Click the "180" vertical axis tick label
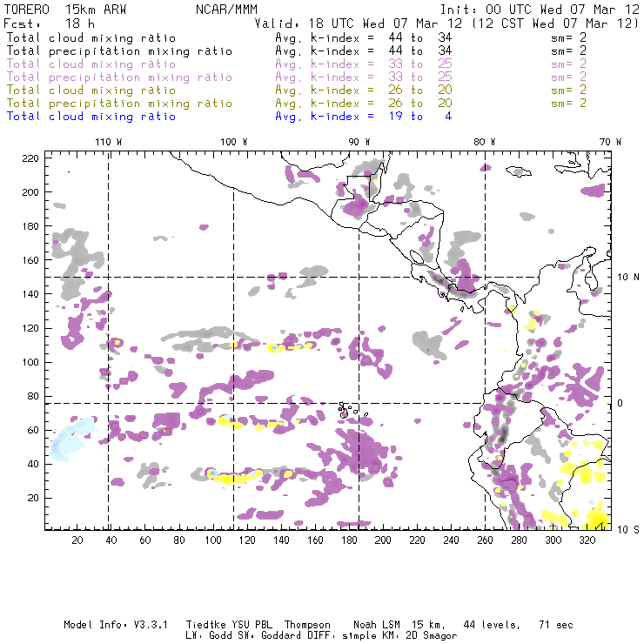Image resolution: width=644 pixels, height=644 pixels. pos(30,226)
